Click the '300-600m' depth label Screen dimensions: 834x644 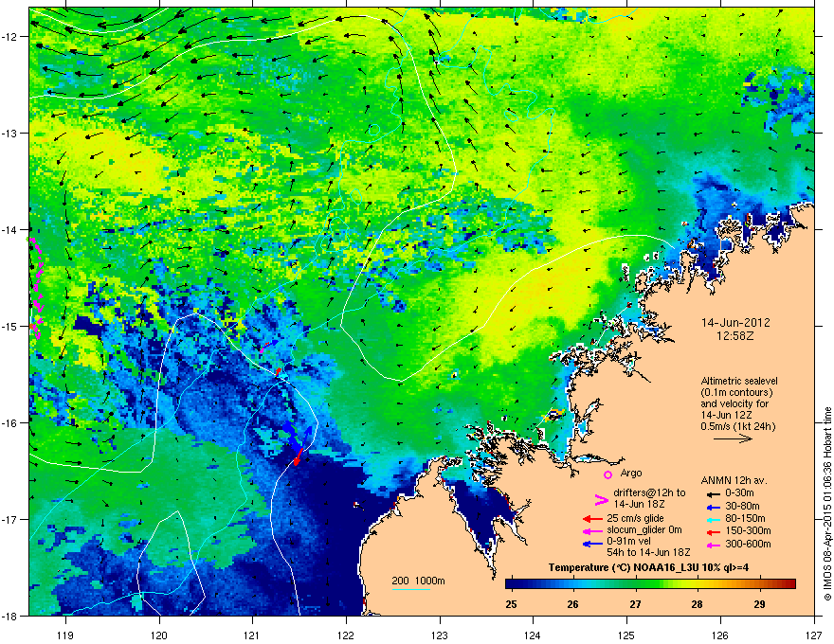point(748,544)
